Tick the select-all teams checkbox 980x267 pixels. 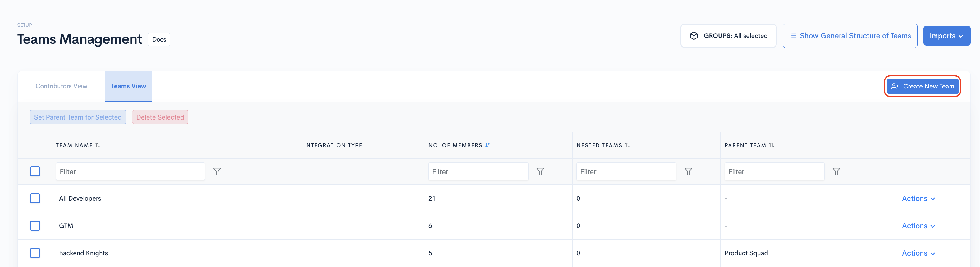pyautogui.click(x=35, y=172)
